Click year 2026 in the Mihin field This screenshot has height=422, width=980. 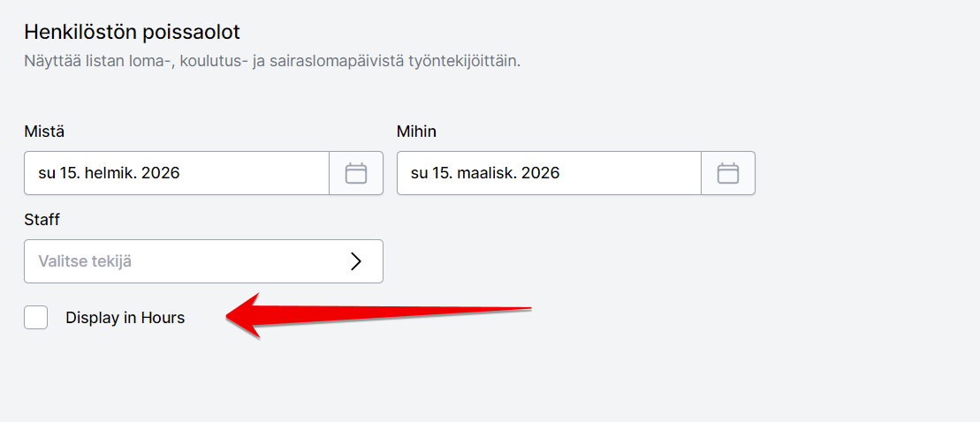pos(541,173)
